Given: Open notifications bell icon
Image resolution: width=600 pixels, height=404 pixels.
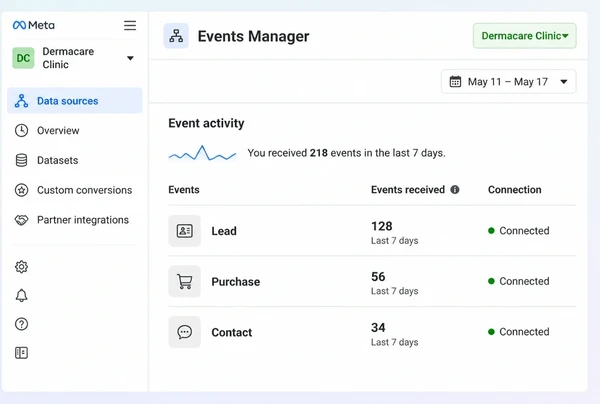Looking at the screenshot, I should pyautogui.click(x=21, y=295).
